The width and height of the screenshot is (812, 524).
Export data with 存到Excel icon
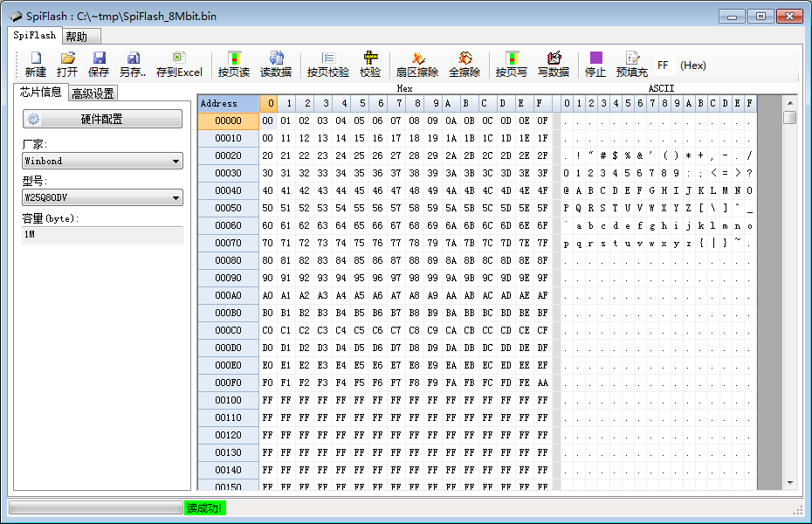tap(179, 65)
